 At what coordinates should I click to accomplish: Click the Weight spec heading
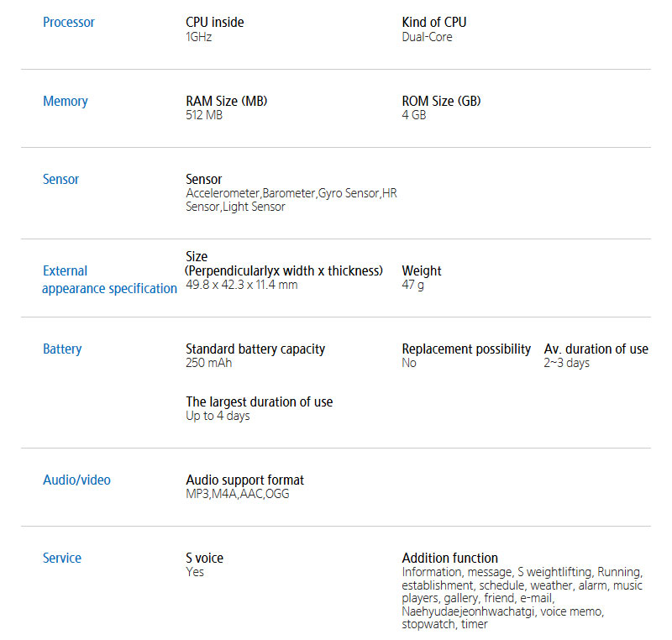tap(422, 271)
